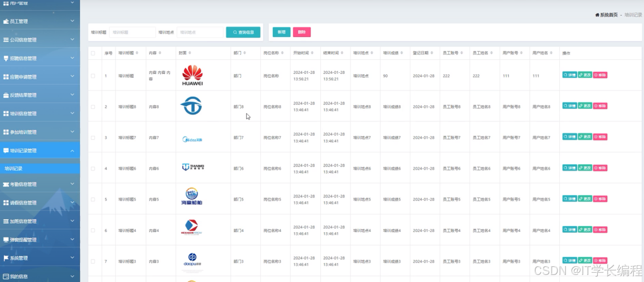Viewport: 644px width, 282px height.
Task: Sort table by 员工姓名 column arrows
Action: pyautogui.click(x=492, y=53)
